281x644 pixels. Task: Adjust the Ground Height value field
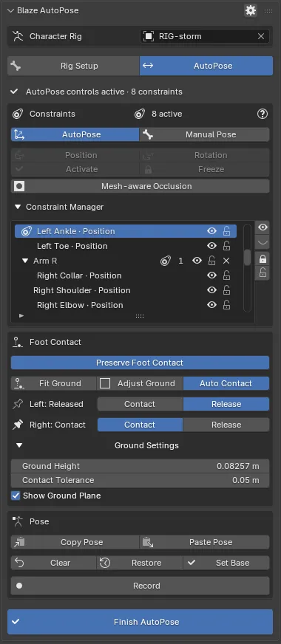coord(140,466)
